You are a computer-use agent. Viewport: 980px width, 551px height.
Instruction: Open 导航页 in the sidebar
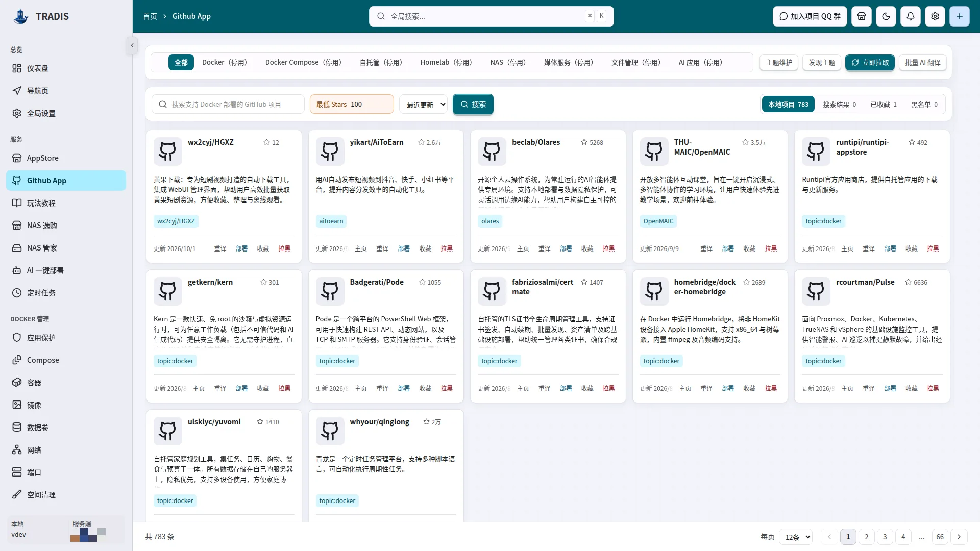click(66, 91)
